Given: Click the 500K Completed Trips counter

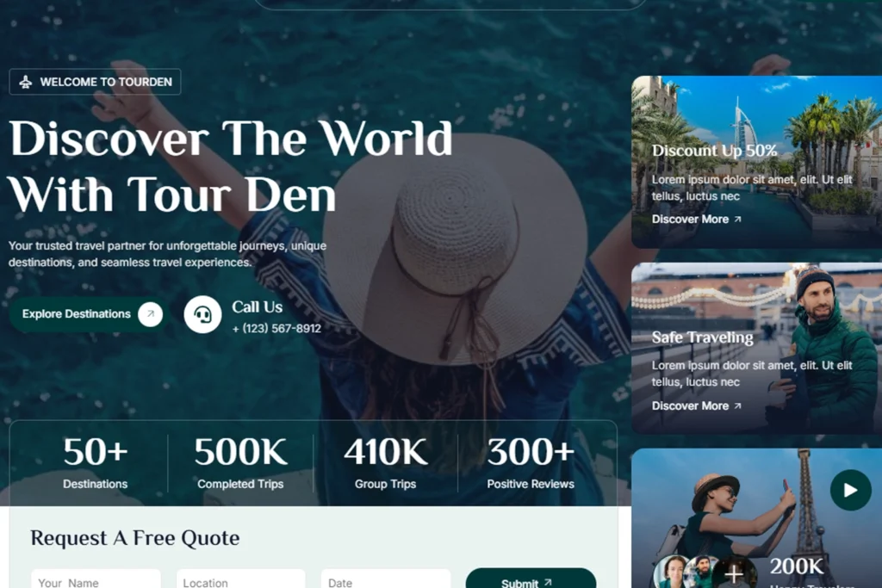Looking at the screenshot, I should tap(240, 463).
